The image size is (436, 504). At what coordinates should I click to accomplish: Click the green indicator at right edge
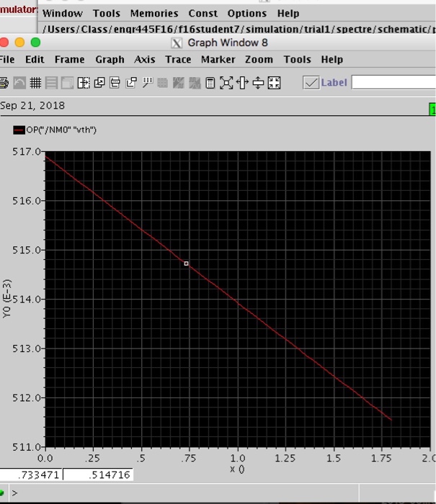432,109
